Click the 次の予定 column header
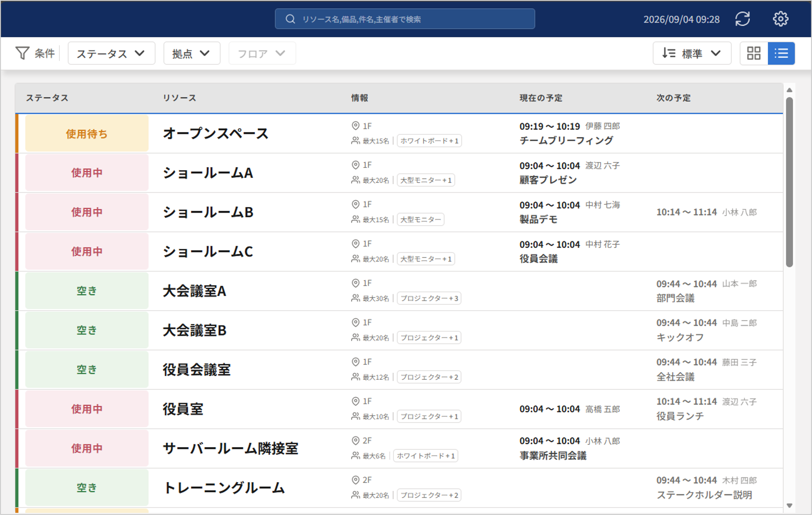Image resolution: width=812 pixels, height=515 pixels. point(673,98)
